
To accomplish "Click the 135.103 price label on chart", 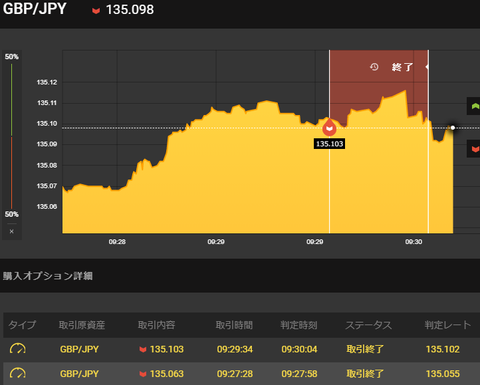I will coord(329,144).
